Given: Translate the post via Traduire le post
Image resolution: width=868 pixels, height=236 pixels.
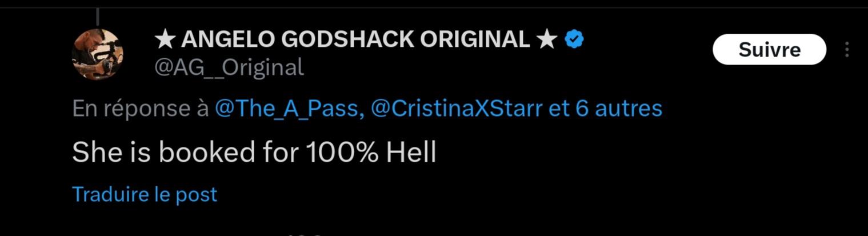Looking at the screenshot, I should [145, 194].
